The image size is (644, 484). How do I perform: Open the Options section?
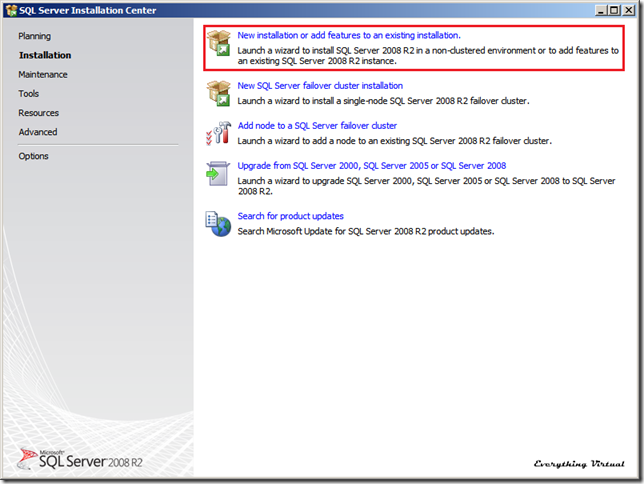pos(33,156)
